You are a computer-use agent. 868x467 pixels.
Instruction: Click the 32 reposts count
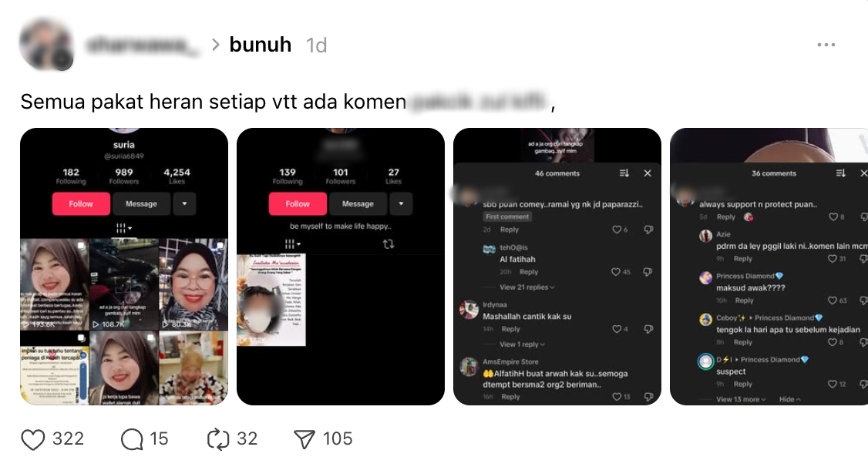247,438
